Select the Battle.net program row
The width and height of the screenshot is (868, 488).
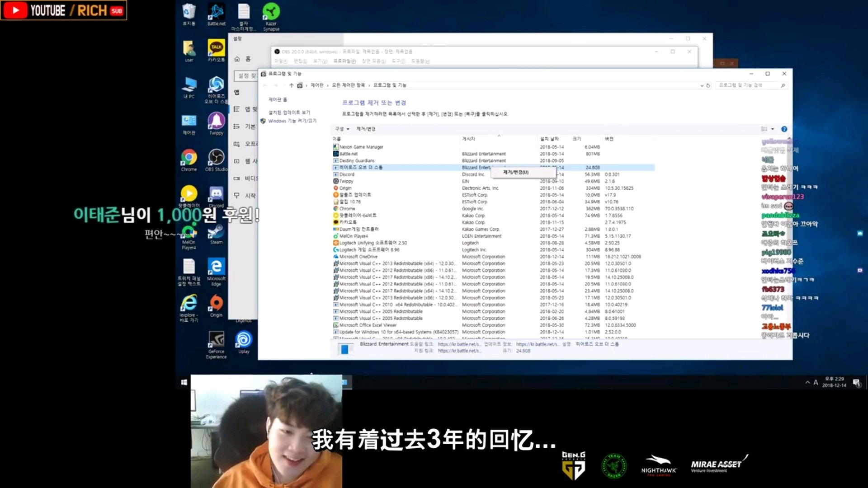pos(493,154)
